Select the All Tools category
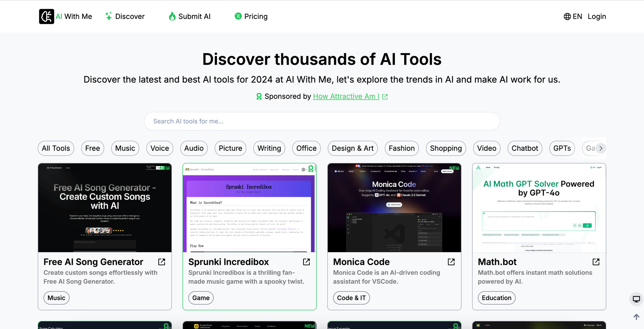 [56, 148]
